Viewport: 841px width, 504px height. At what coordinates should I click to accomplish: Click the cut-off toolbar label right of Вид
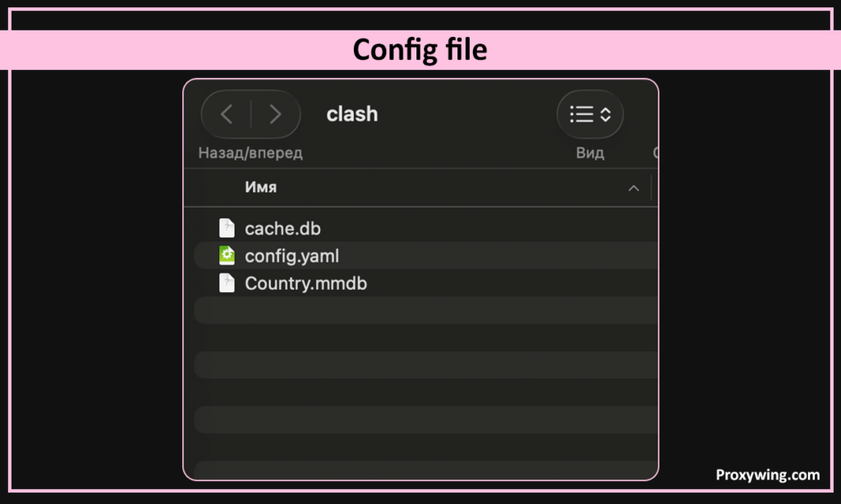tap(655, 153)
